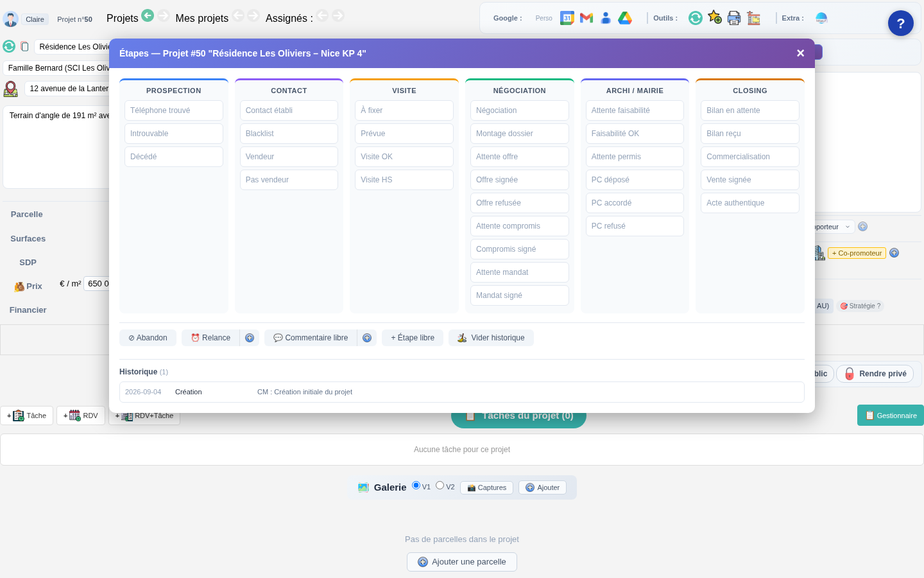Viewport: 924px width, 578px height.
Task: Expand the Parcelle section
Action: pos(27,215)
